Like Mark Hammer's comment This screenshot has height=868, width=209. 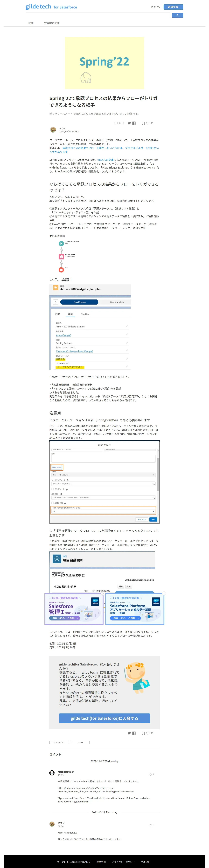(x=150, y=774)
